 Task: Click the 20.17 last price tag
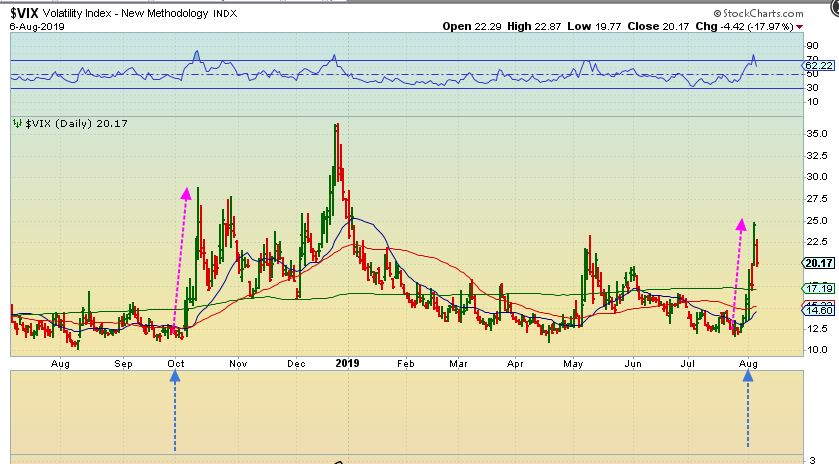click(817, 263)
